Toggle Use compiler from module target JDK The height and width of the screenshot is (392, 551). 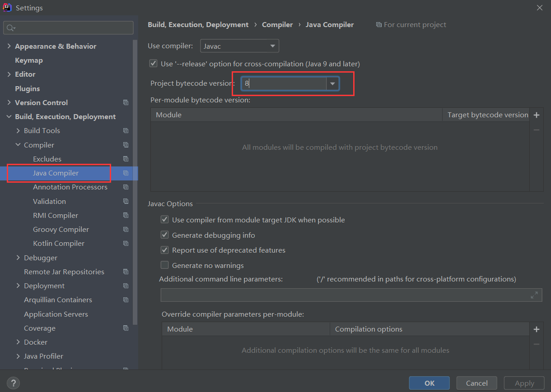(165, 220)
